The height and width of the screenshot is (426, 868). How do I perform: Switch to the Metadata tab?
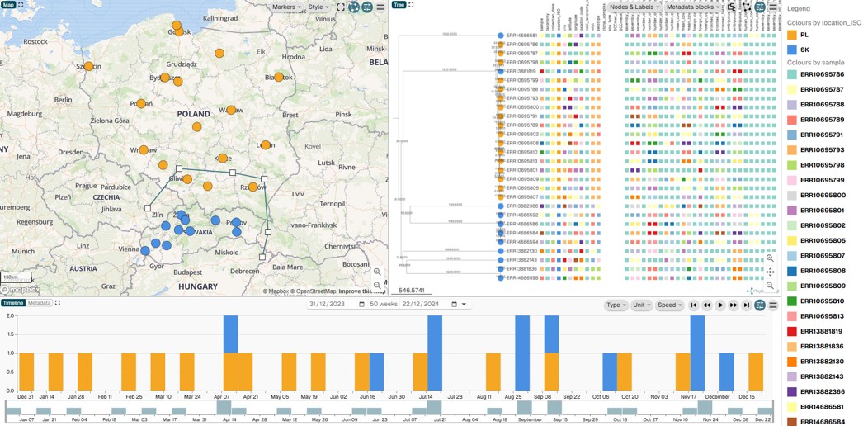pyautogui.click(x=39, y=303)
